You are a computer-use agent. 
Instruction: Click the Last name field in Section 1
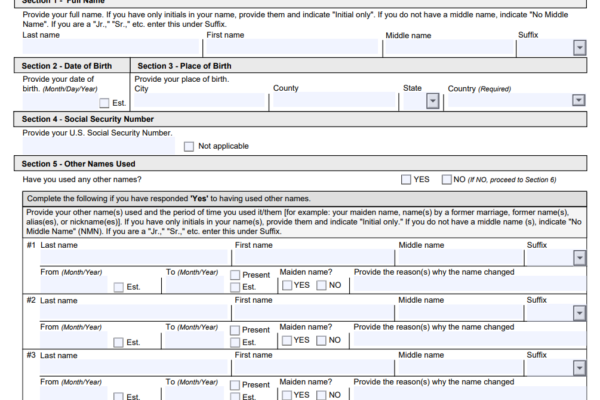click(x=112, y=48)
